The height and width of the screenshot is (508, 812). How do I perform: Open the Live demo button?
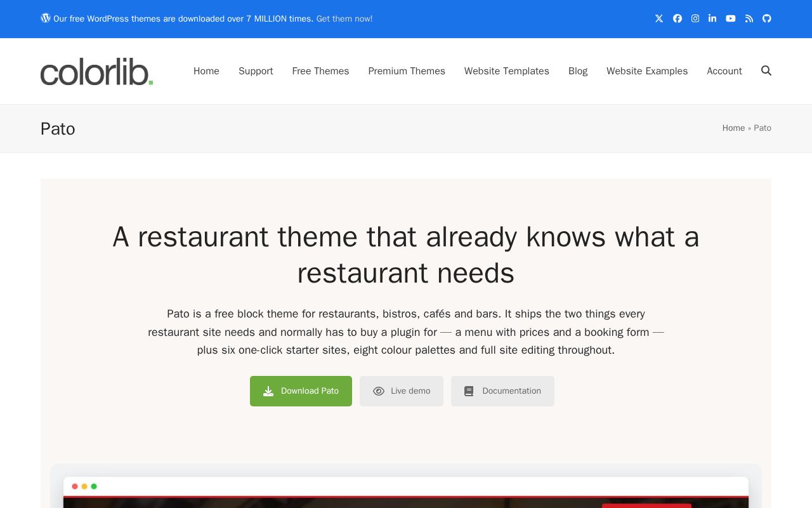tap(402, 391)
